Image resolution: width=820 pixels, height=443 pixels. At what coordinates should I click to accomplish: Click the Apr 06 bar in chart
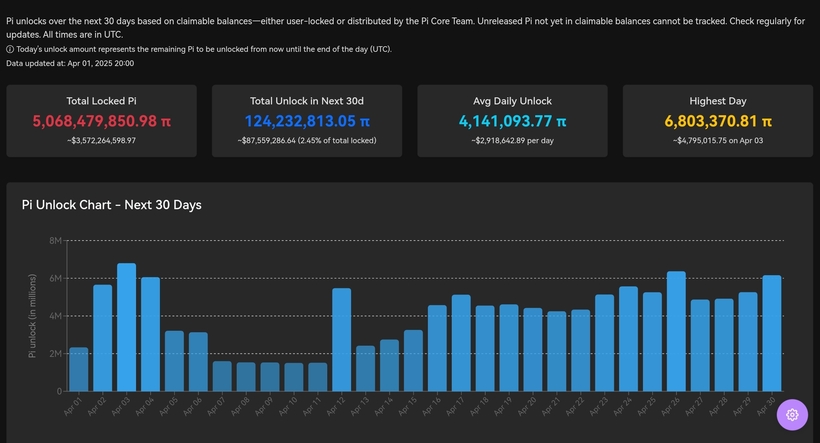pyautogui.click(x=198, y=361)
